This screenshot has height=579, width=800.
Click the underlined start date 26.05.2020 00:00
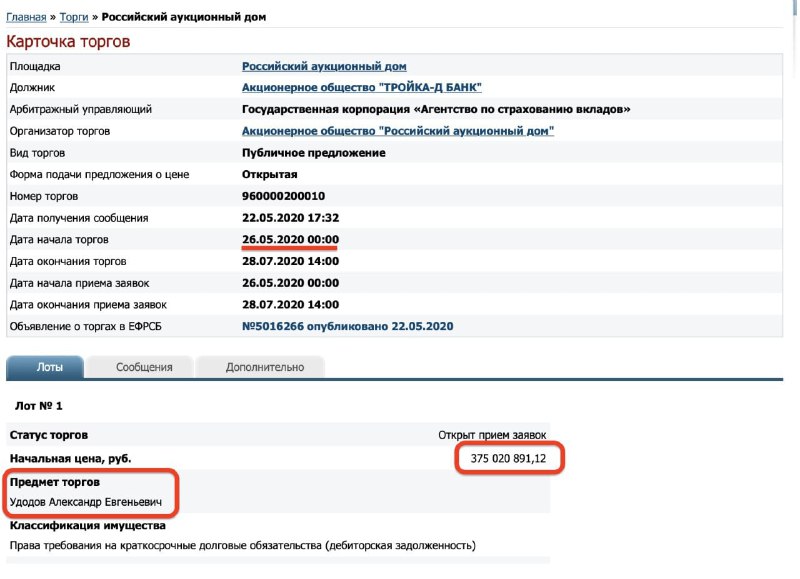[290, 239]
